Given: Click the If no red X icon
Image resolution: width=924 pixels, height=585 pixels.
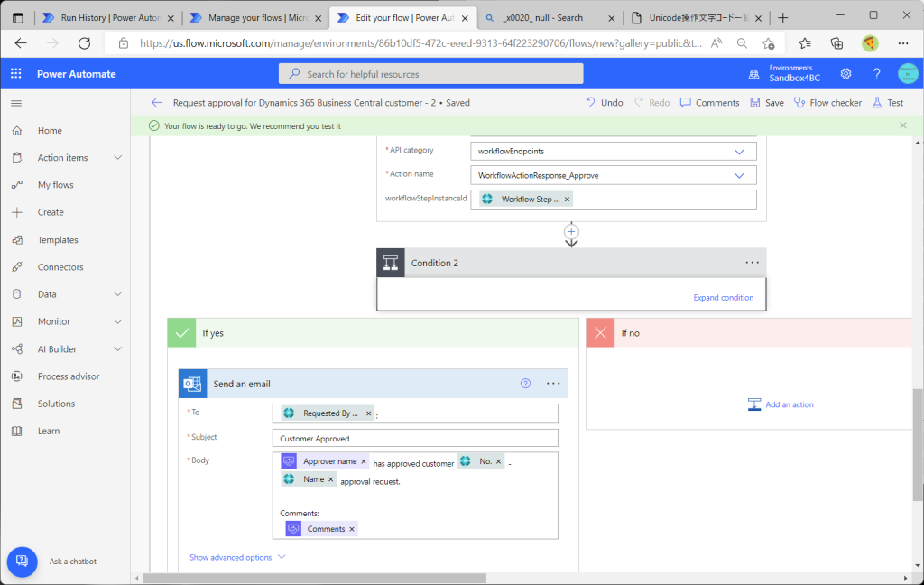Looking at the screenshot, I should [x=600, y=332].
